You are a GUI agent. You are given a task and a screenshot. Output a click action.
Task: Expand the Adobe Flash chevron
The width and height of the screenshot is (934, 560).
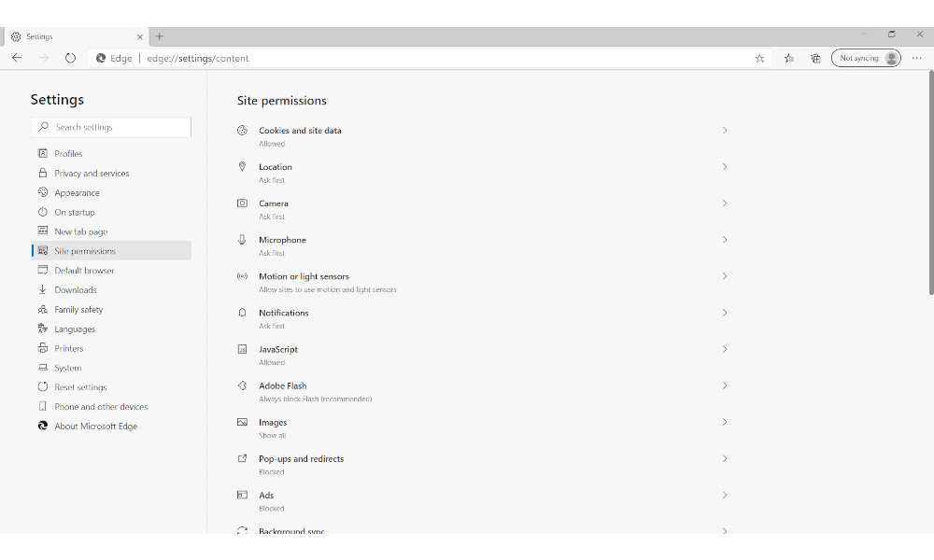[x=725, y=385]
